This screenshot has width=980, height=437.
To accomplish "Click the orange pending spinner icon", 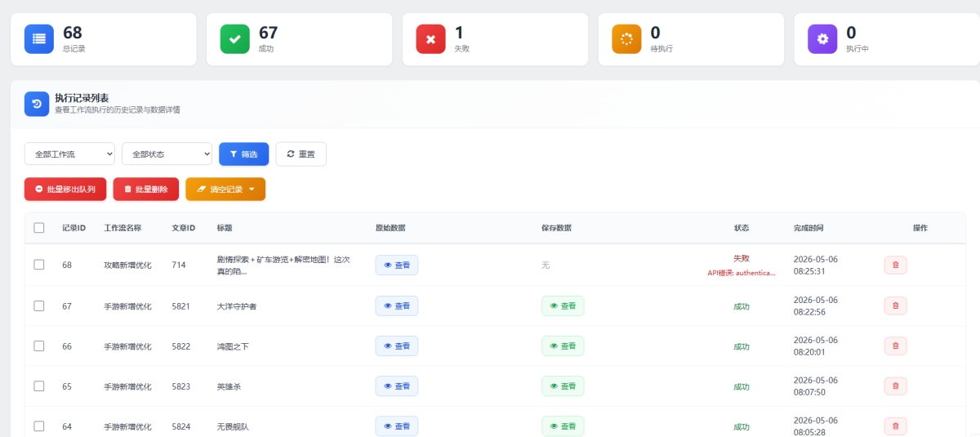I will [626, 38].
